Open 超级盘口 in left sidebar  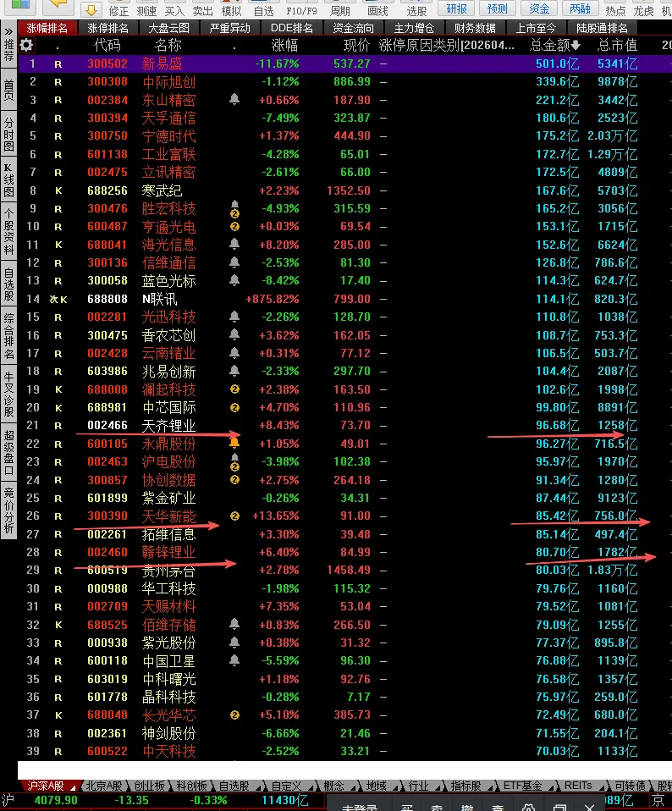pyautogui.click(x=8, y=452)
